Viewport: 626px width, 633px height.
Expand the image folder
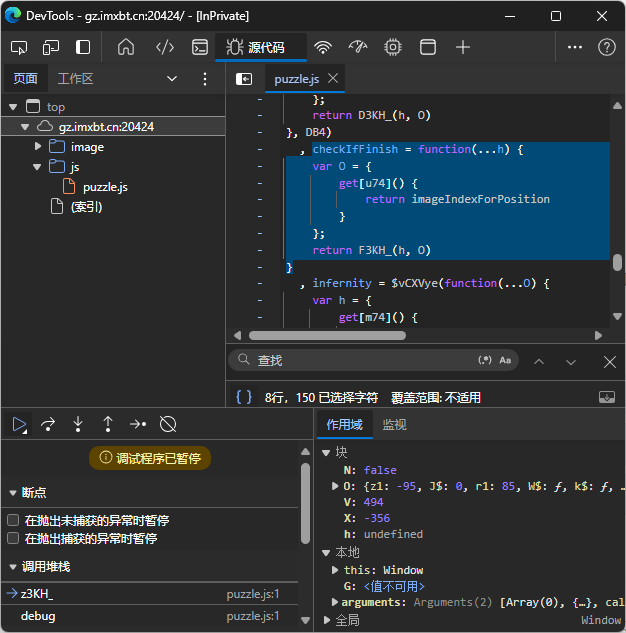(x=39, y=147)
